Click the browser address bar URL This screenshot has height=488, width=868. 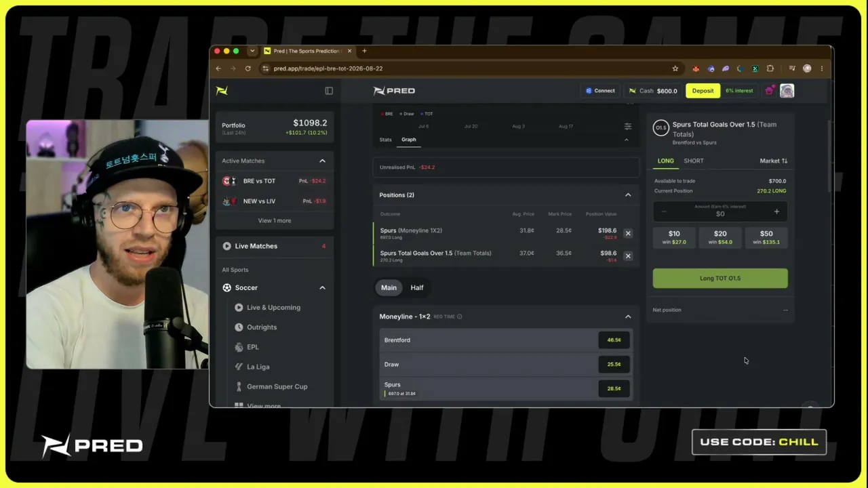(x=328, y=68)
